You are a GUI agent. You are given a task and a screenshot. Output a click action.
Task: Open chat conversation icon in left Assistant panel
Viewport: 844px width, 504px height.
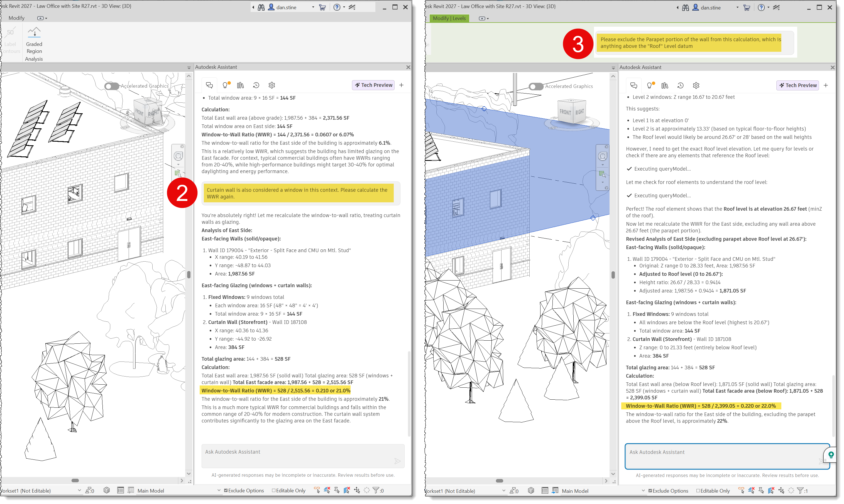pyautogui.click(x=209, y=85)
